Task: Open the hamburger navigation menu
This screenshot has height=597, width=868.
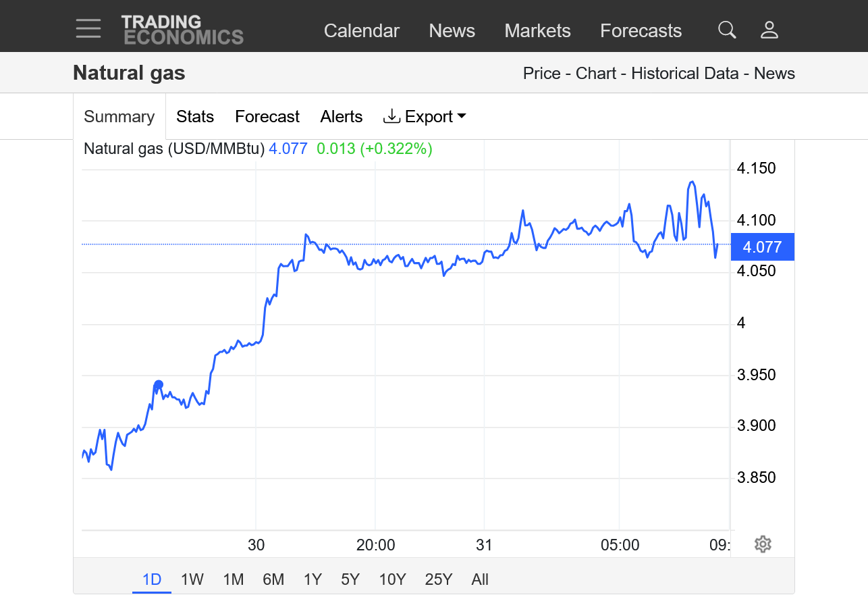Action: [88, 28]
